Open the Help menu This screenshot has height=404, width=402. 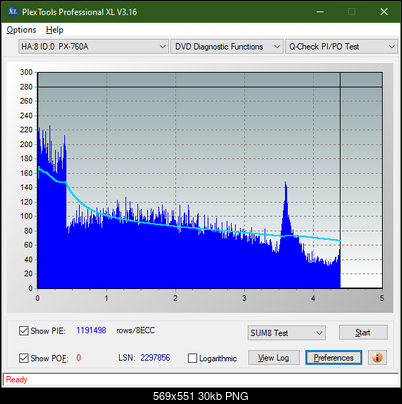[54, 30]
